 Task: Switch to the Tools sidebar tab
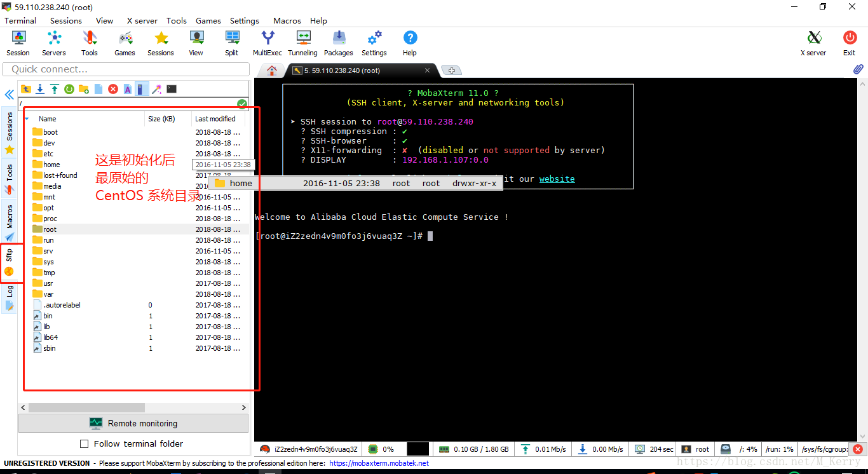[x=10, y=179]
